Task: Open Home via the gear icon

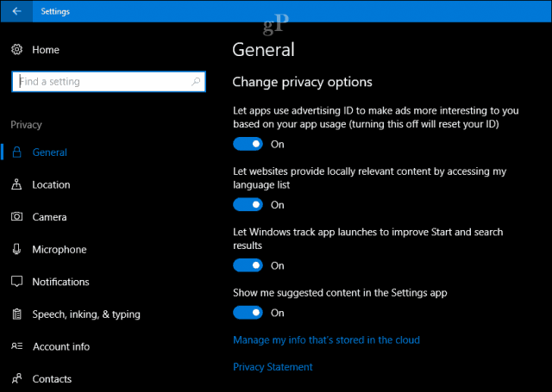Action: 16,50
